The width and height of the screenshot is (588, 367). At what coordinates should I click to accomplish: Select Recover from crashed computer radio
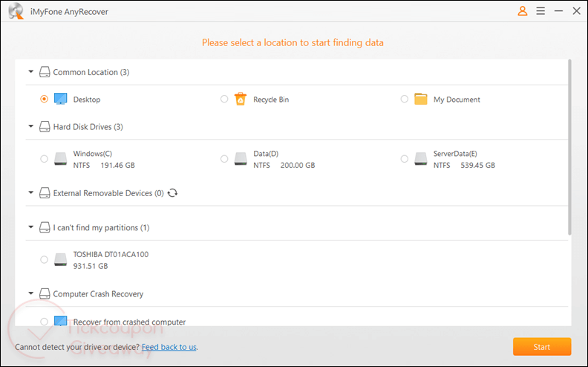pos(45,322)
